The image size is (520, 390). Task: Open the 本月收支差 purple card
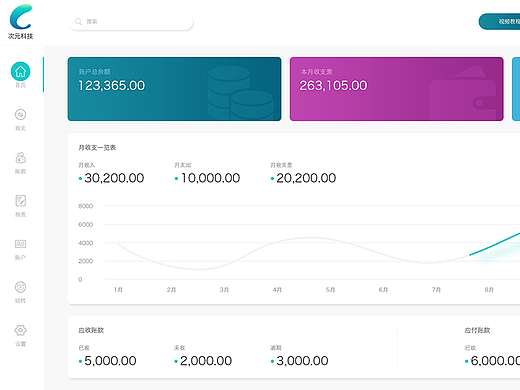(397, 89)
